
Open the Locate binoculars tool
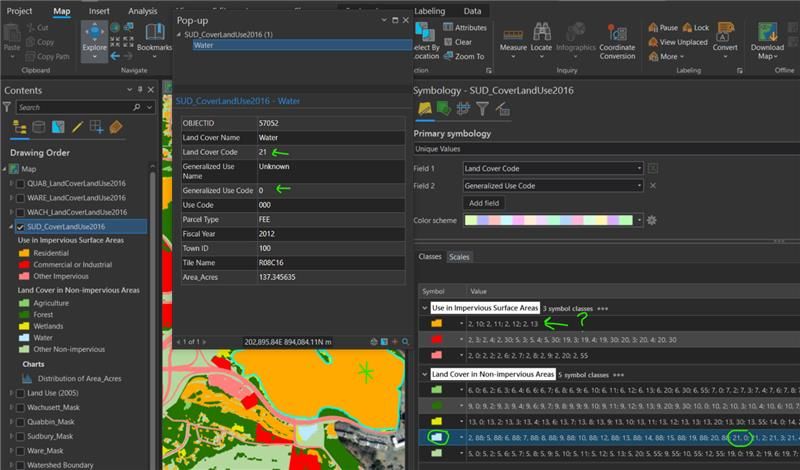[x=541, y=41]
